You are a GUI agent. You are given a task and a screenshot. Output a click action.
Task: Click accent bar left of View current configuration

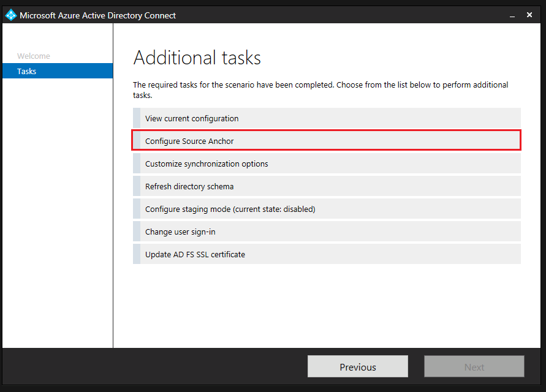[x=136, y=118]
